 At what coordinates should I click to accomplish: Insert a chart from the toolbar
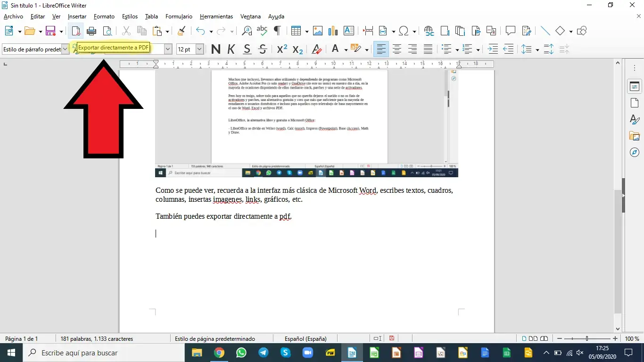(x=333, y=31)
